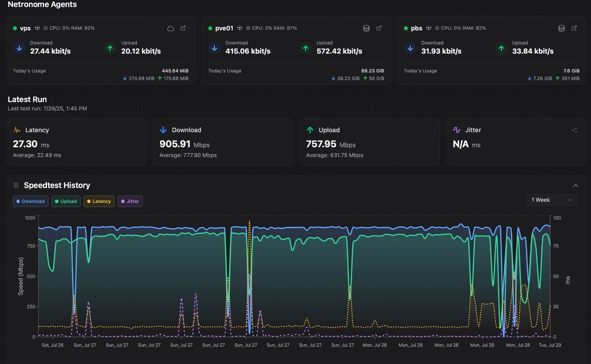The height and width of the screenshot is (364, 591).
Task: Click the Tailscale dots icon next to pve01
Action: (239, 29)
